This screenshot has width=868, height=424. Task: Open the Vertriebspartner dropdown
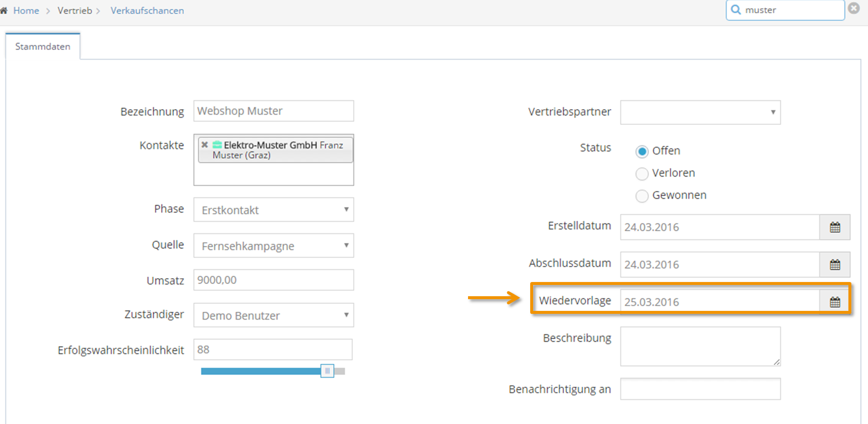coord(700,112)
